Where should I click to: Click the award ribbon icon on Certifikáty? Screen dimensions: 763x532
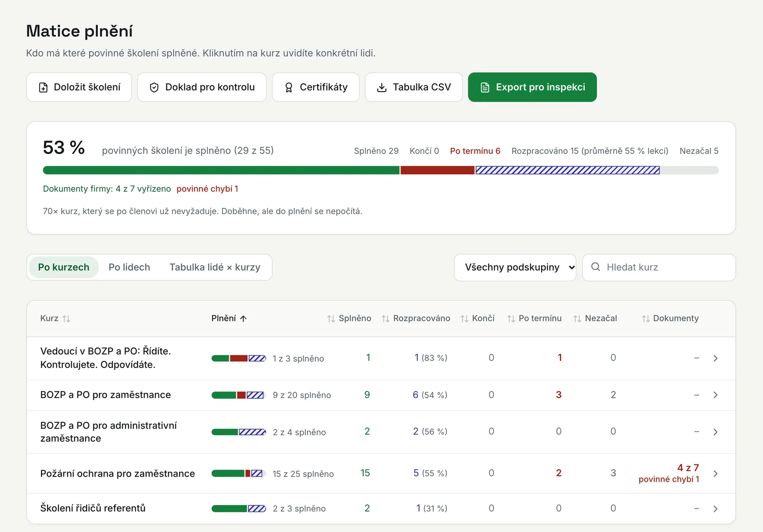pyautogui.click(x=289, y=88)
